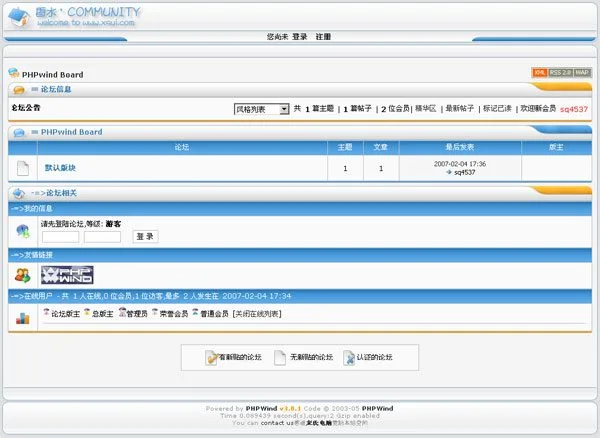Image resolution: width=600 pixels, height=438 pixels.
Task: Click the 精华区 link
Action: (x=425, y=108)
